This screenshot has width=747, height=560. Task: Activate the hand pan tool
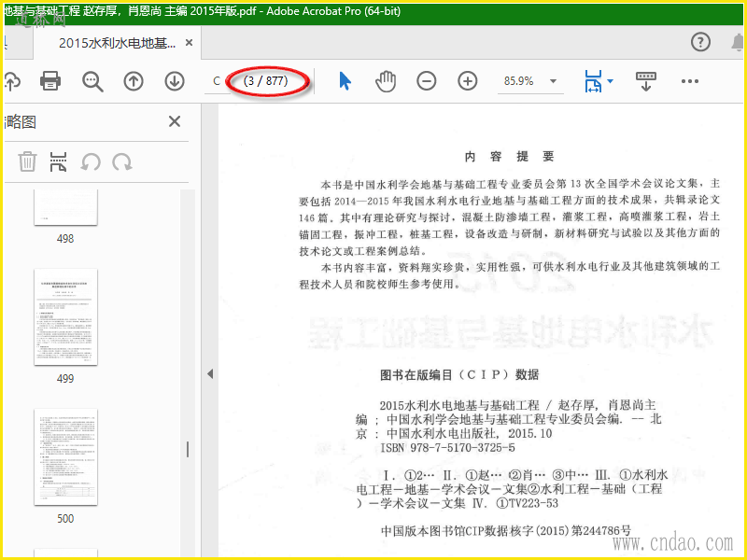[386, 81]
